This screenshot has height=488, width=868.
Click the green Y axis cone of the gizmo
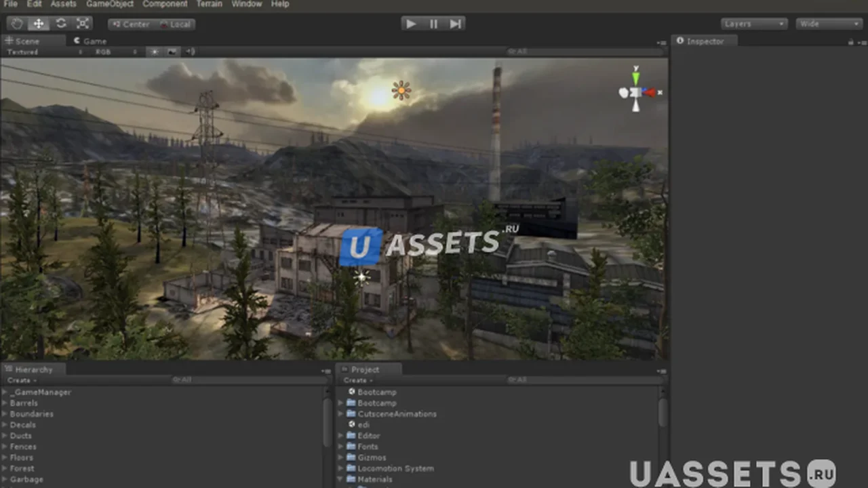point(636,77)
